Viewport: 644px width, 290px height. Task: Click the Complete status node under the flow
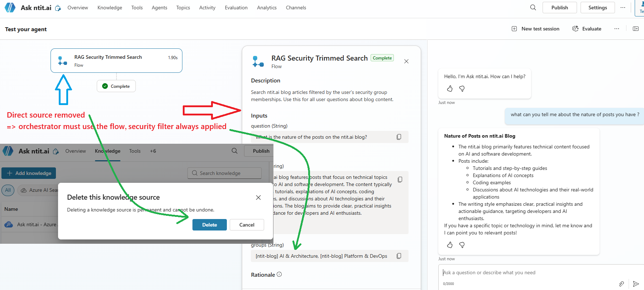point(116,86)
